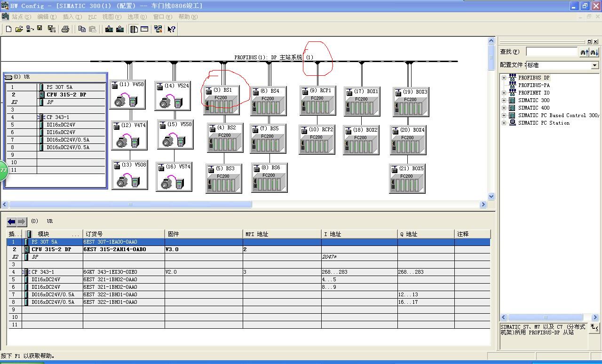Select CPU 315-2 DP row in table

248,249
